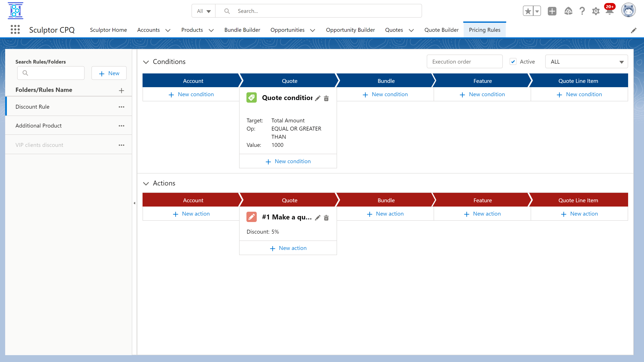Delete the #1 Make a quote action
The height and width of the screenshot is (362, 644).
326,218
